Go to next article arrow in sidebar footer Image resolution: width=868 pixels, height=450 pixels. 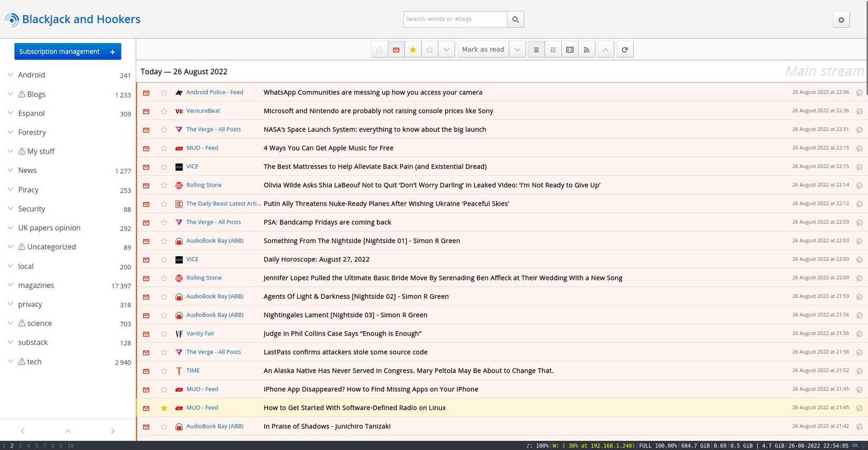point(113,431)
